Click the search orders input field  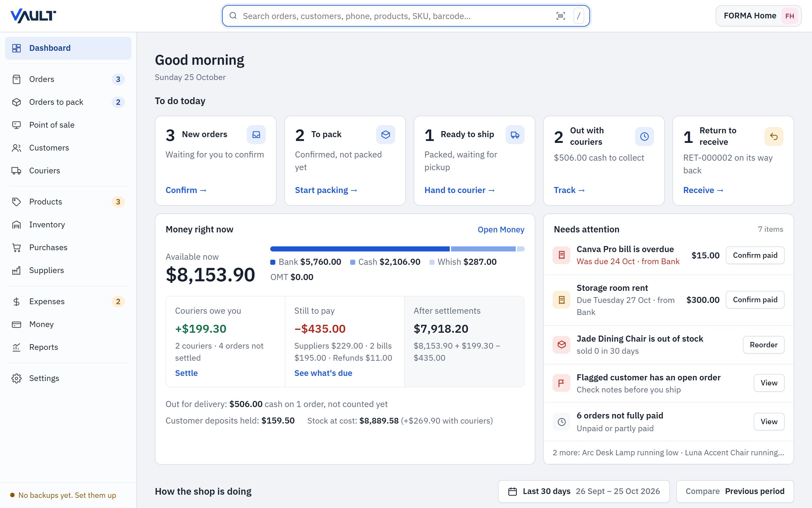tap(406, 16)
